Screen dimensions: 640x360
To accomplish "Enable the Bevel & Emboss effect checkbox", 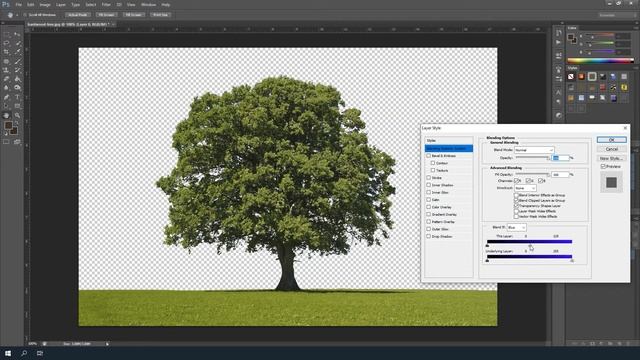I will coord(429,156).
